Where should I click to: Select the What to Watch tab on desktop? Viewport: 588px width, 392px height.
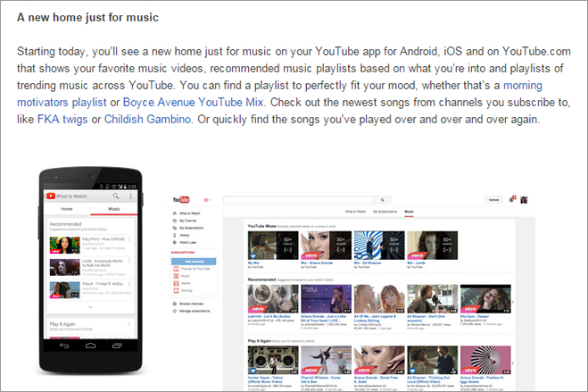pos(355,212)
